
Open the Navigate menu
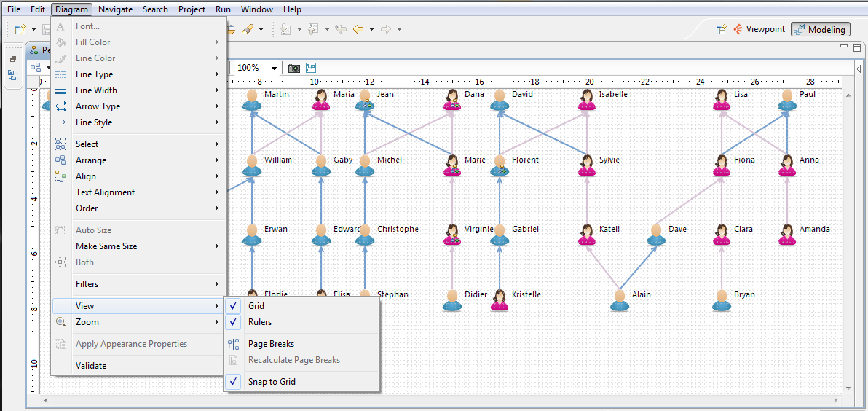[x=115, y=9]
